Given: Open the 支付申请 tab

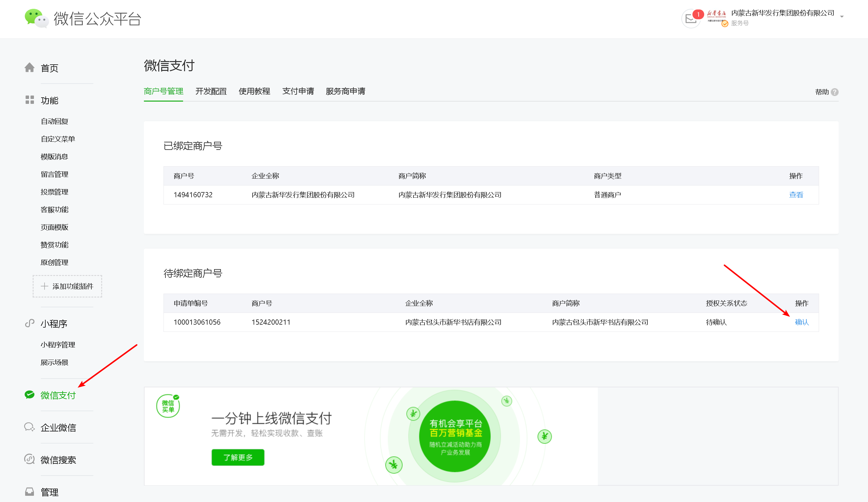Looking at the screenshot, I should pos(298,91).
